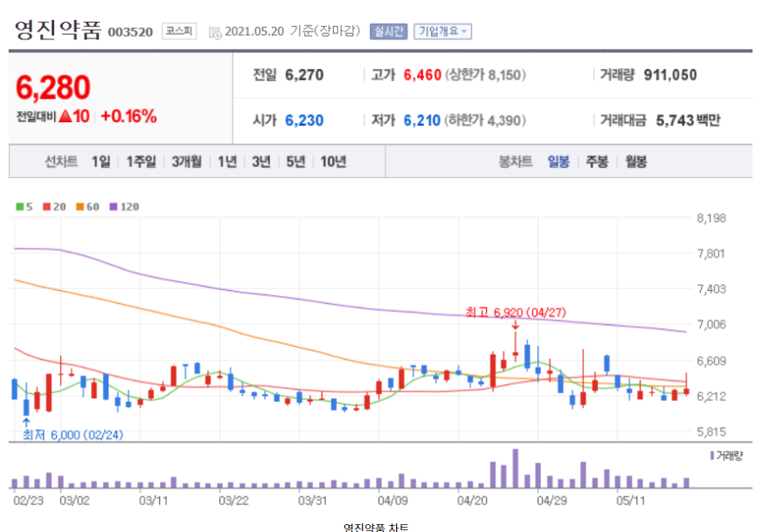This screenshot has width=777, height=532.
Task: Click the calendar clock icon beside the date
Action: (214, 32)
